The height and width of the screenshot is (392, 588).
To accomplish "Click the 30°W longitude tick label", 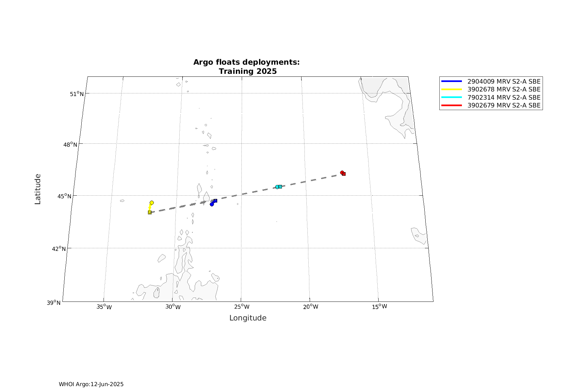I will (173, 307).
